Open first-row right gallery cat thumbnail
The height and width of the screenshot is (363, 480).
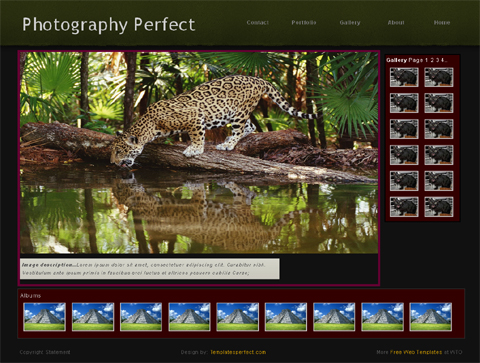[x=439, y=77]
